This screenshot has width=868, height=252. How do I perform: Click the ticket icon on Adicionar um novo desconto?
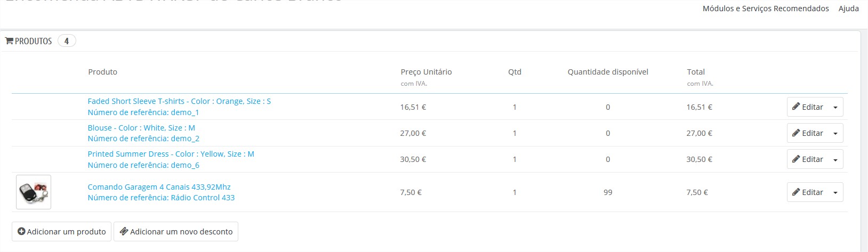(x=124, y=232)
